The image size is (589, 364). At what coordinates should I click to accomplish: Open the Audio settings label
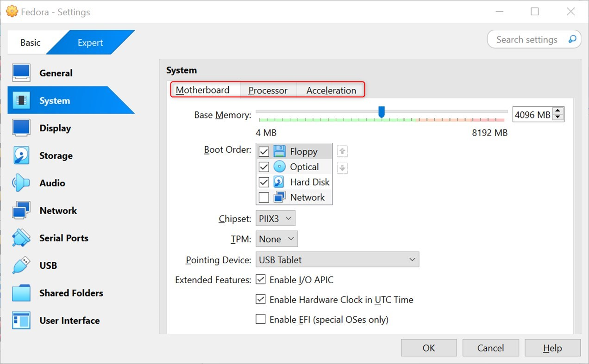coord(52,183)
